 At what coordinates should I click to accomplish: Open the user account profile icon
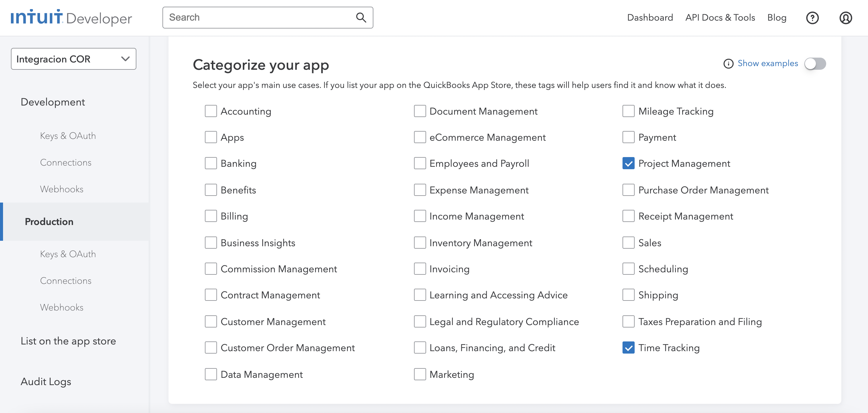pos(846,18)
